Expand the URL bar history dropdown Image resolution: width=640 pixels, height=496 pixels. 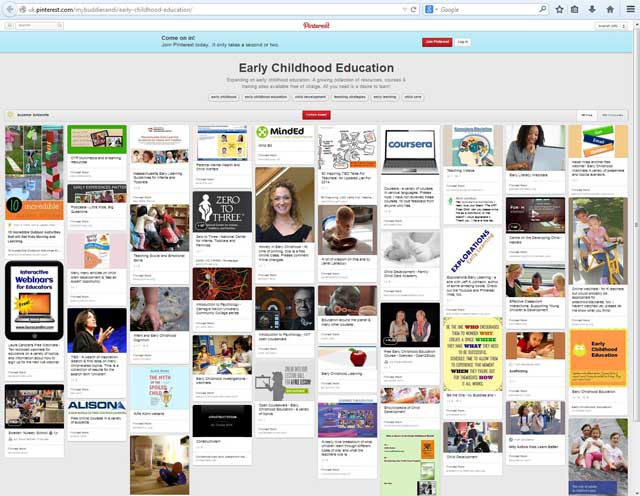coord(403,9)
